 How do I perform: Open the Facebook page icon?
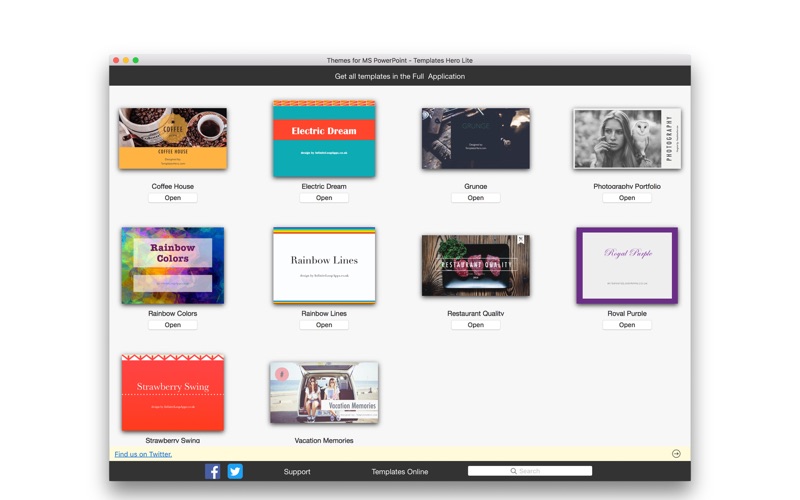[212, 471]
